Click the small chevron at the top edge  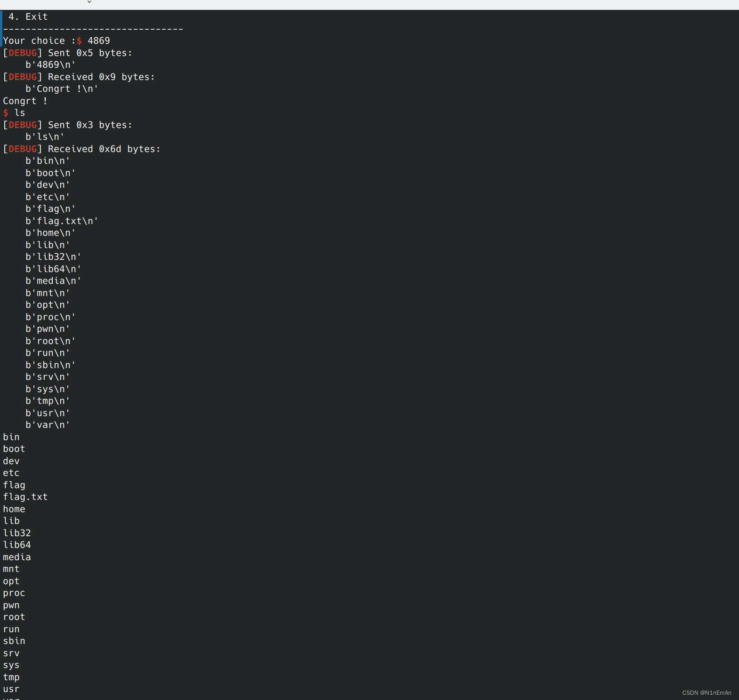[89, 2]
